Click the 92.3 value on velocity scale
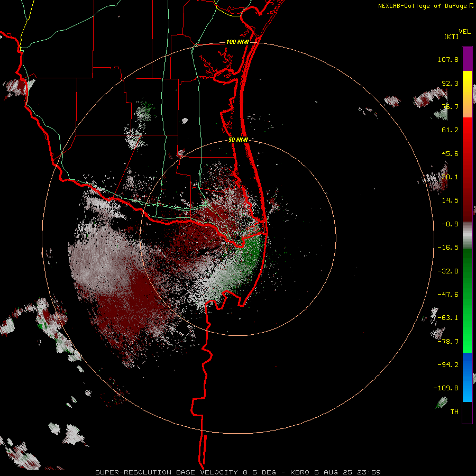The height and width of the screenshot is (476, 476). pos(450,83)
